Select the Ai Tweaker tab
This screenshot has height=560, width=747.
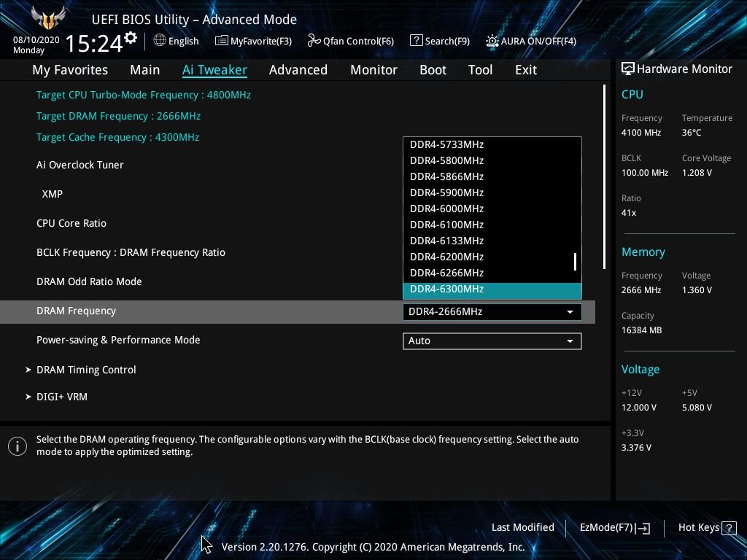point(214,70)
